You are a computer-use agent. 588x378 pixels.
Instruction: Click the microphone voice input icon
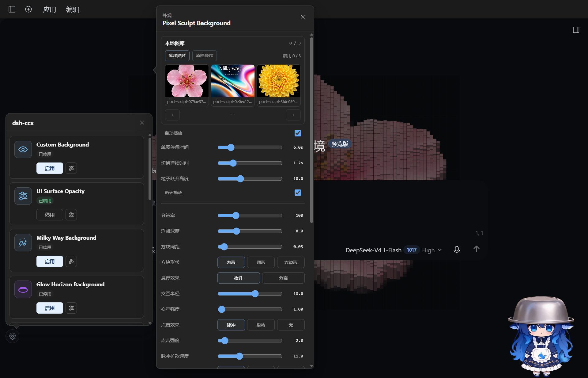[x=457, y=250]
